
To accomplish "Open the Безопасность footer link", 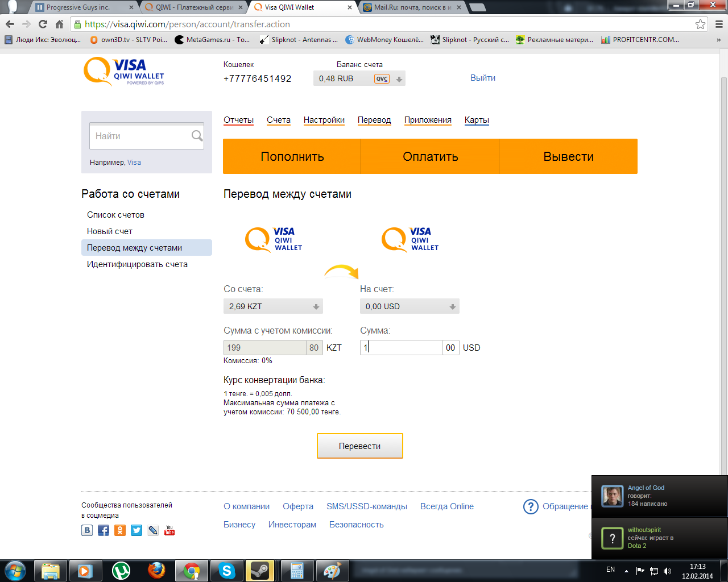I will (357, 525).
